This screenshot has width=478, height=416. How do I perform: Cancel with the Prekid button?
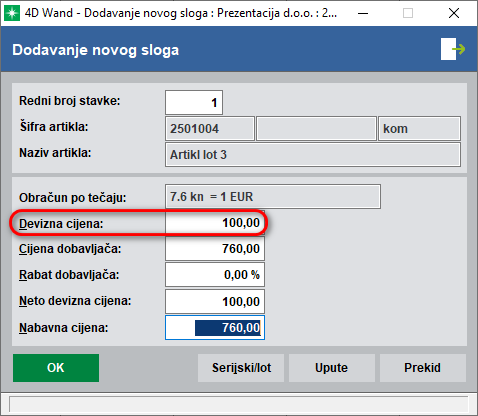(x=423, y=368)
